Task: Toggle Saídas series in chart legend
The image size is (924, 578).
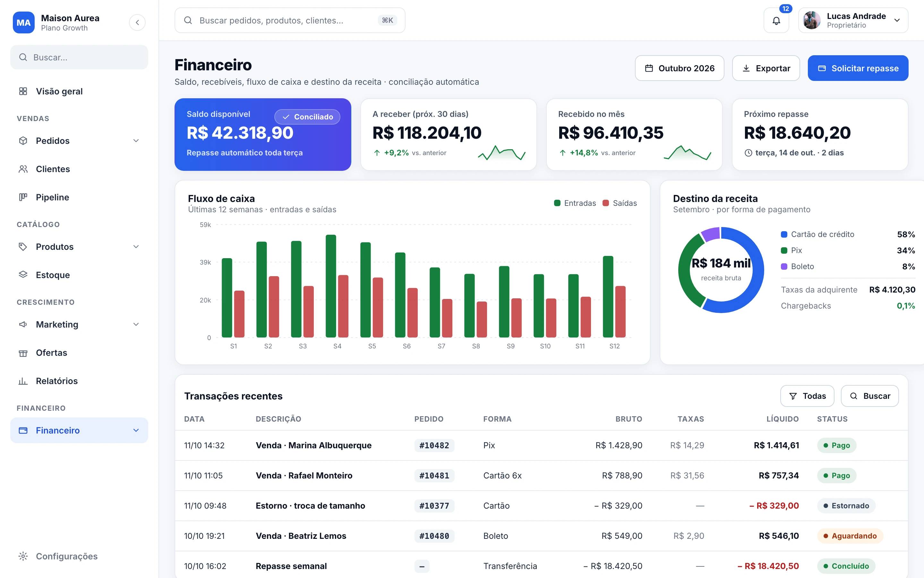Action: point(620,203)
